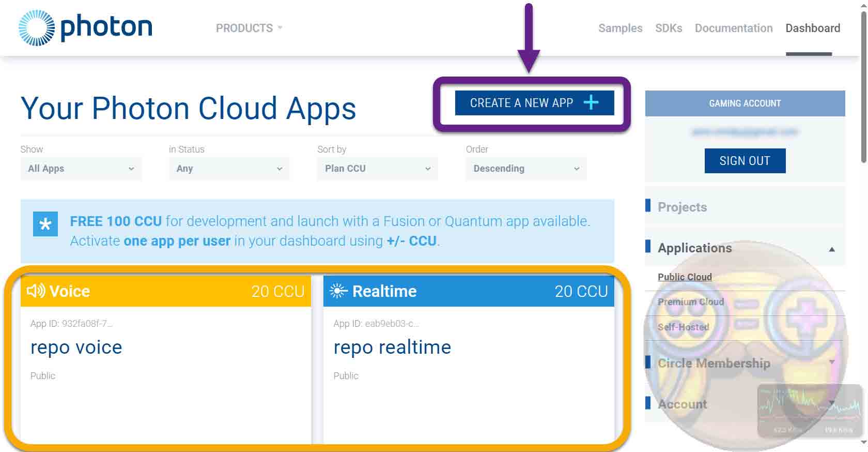The image size is (868, 452).
Task: Collapse the Applications section arrow
Action: click(832, 249)
